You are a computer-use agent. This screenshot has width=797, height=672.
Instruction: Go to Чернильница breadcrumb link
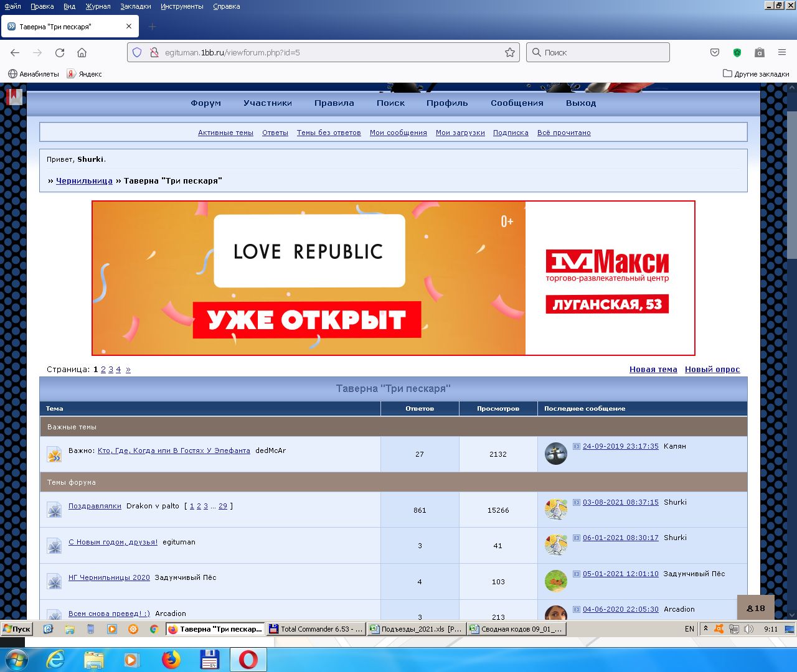pyautogui.click(x=84, y=181)
